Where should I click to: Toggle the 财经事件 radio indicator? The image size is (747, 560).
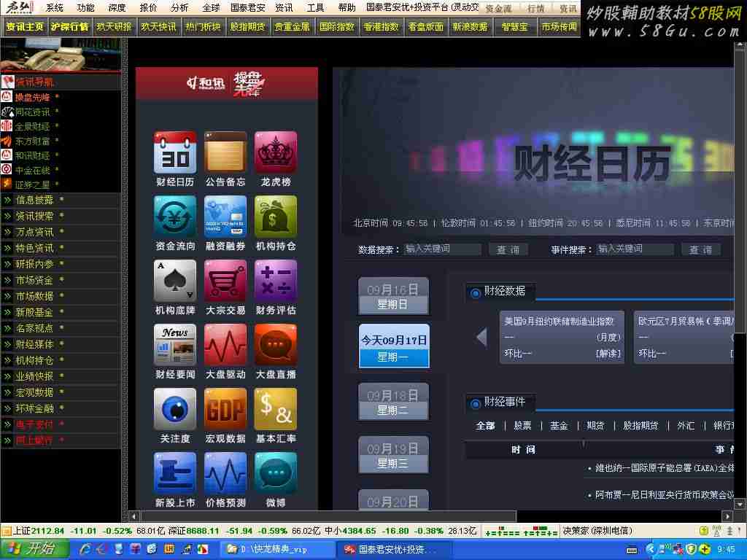pyautogui.click(x=475, y=404)
